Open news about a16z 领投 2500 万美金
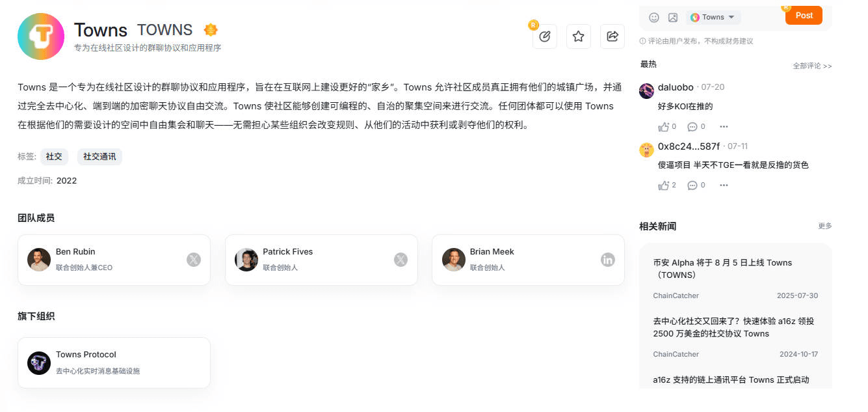868x412 pixels. (x=733, y=327)
